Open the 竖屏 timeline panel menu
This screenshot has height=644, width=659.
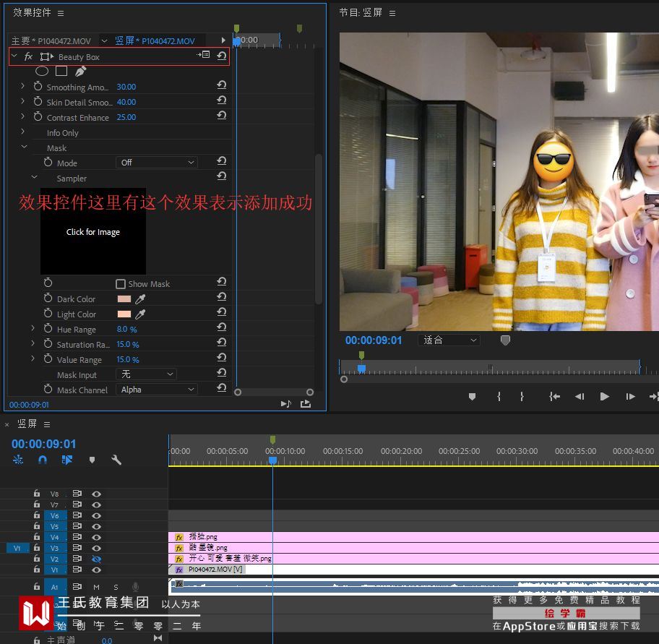[47, 424]
